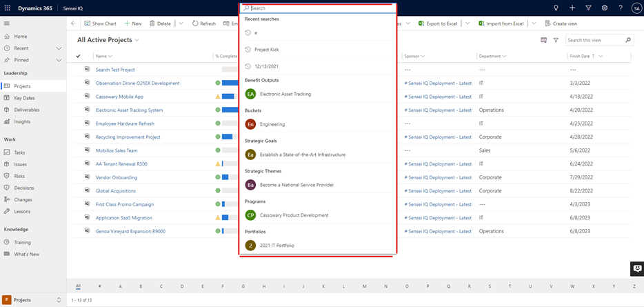Expand the Pinned section in sidebar

pyautogui.click(x=59, y=61)
